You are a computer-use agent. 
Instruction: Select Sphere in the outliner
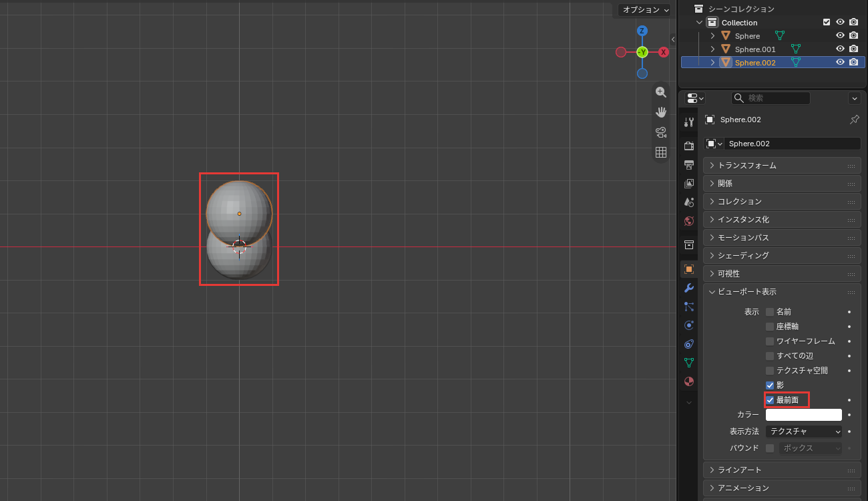[747, 36]
